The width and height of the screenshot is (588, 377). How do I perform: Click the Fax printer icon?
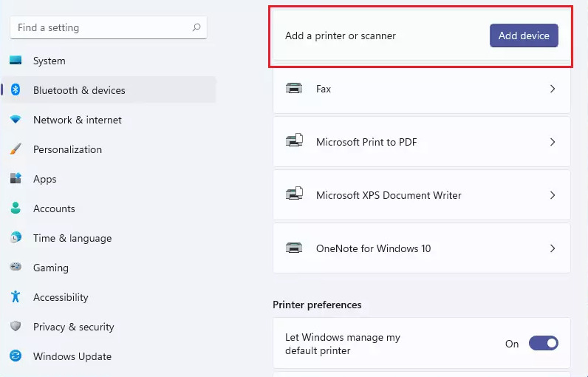click(x=294, y=89)
